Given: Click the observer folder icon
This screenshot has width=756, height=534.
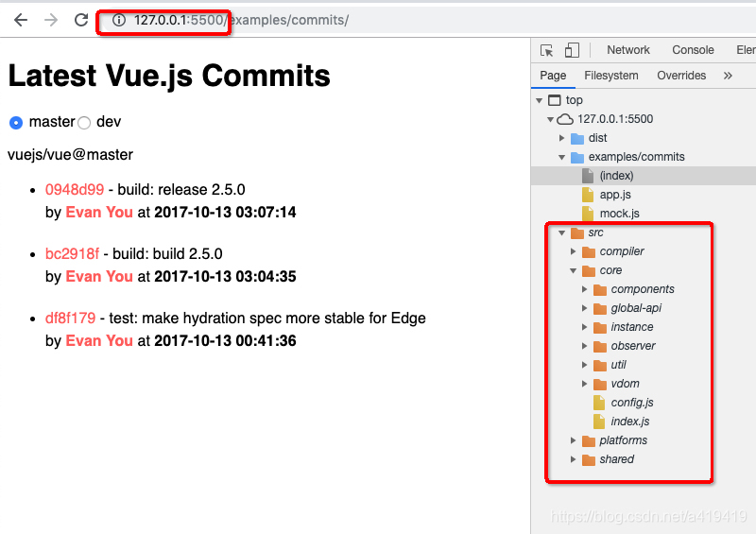Looking at the screenshot, I should 600,346.
